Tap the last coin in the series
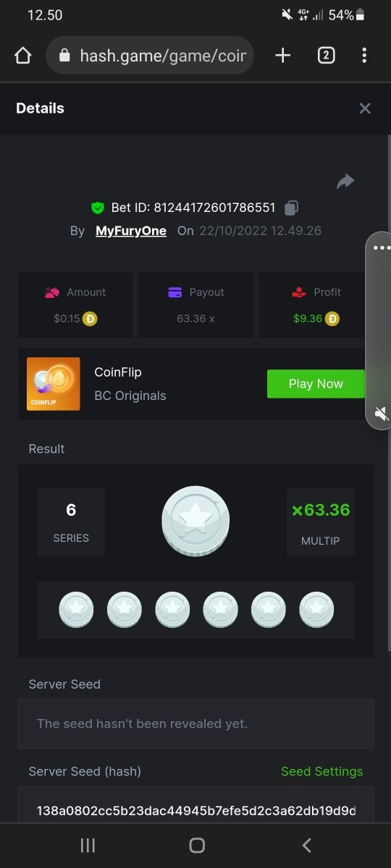Viewport: 391px width, 868px height. point(316,609)
